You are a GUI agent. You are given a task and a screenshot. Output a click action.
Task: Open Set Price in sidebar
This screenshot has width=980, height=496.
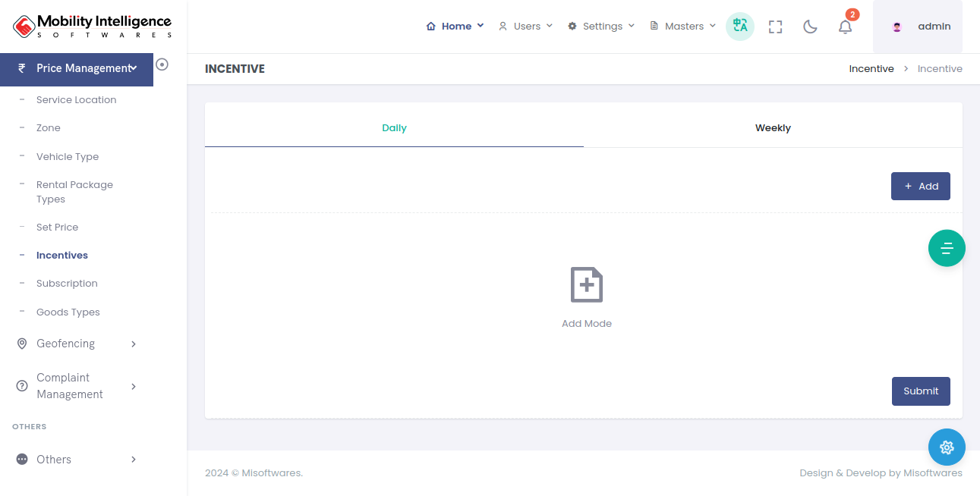(58, 228)
